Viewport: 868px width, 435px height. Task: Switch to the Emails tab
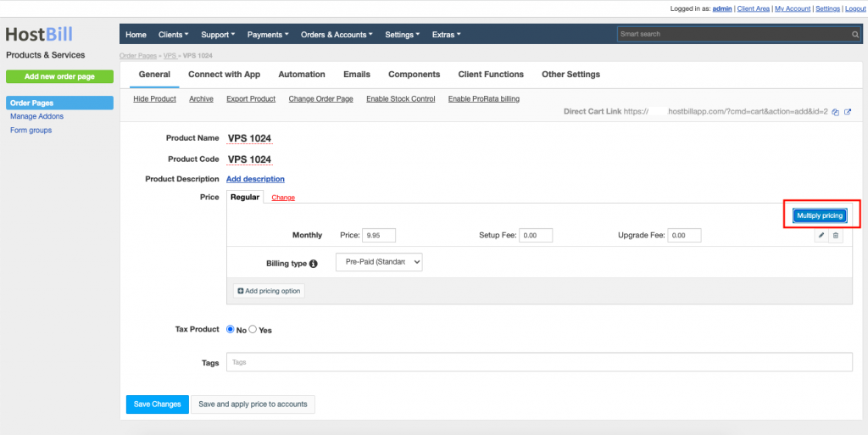pyautogui.click(x=357, y=74)
